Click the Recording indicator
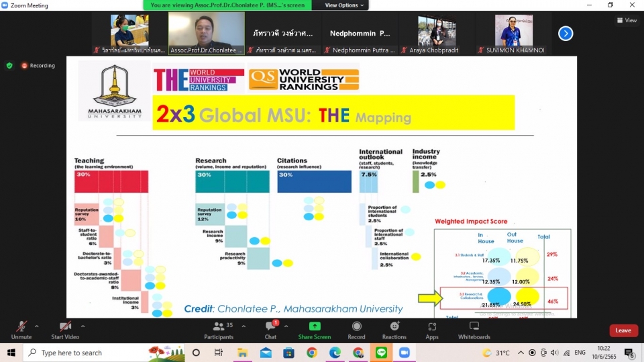Viewport: 644px width, 362px height. [38, 65]
